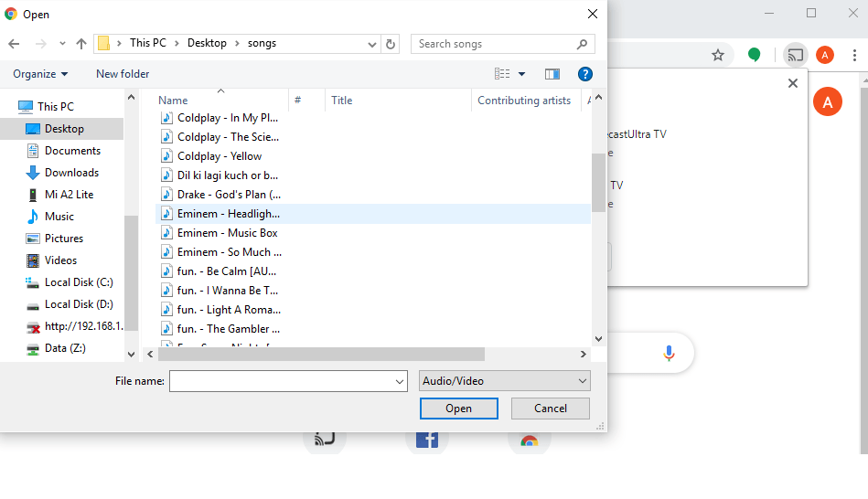Viewport: 868px width, 499px height.
Task: Open the File name dropdown arrow
Action: point(399,381)
